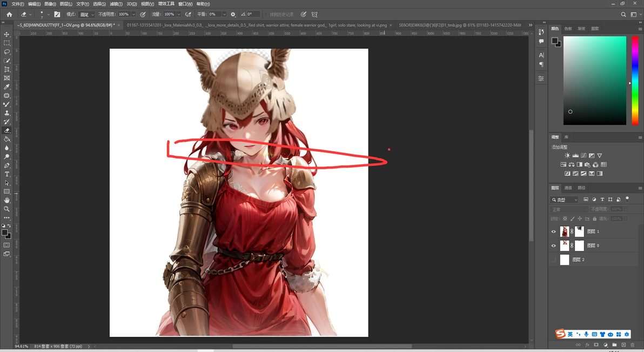Open flow 流量 dropdown arrow

coord(179,14)
